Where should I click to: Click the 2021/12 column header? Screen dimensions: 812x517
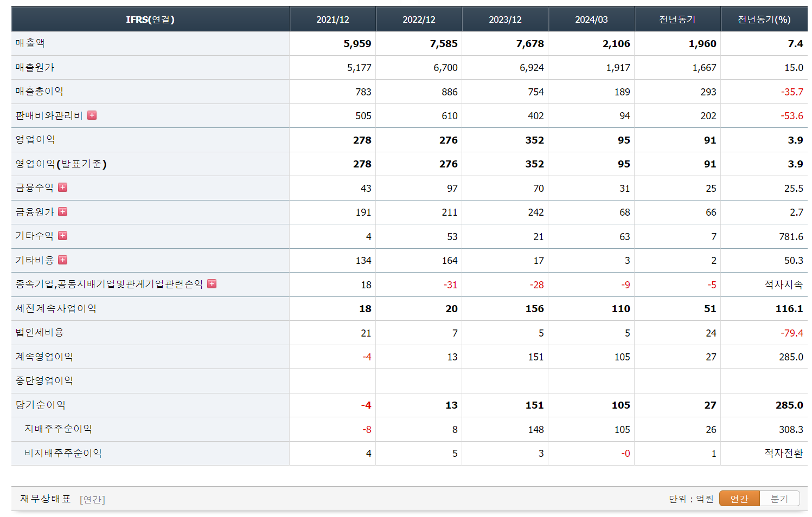click(x=333, y=20)
